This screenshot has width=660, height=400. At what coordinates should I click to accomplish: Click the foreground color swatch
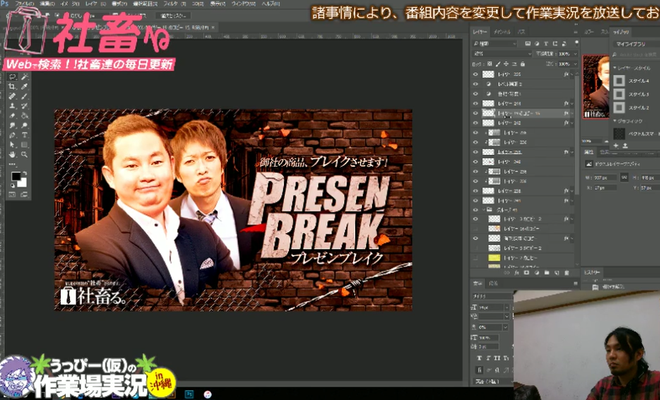coord(15,176)
